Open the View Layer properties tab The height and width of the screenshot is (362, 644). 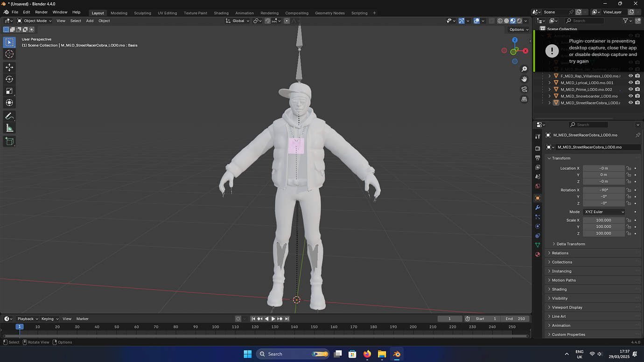tap(538, 167)
